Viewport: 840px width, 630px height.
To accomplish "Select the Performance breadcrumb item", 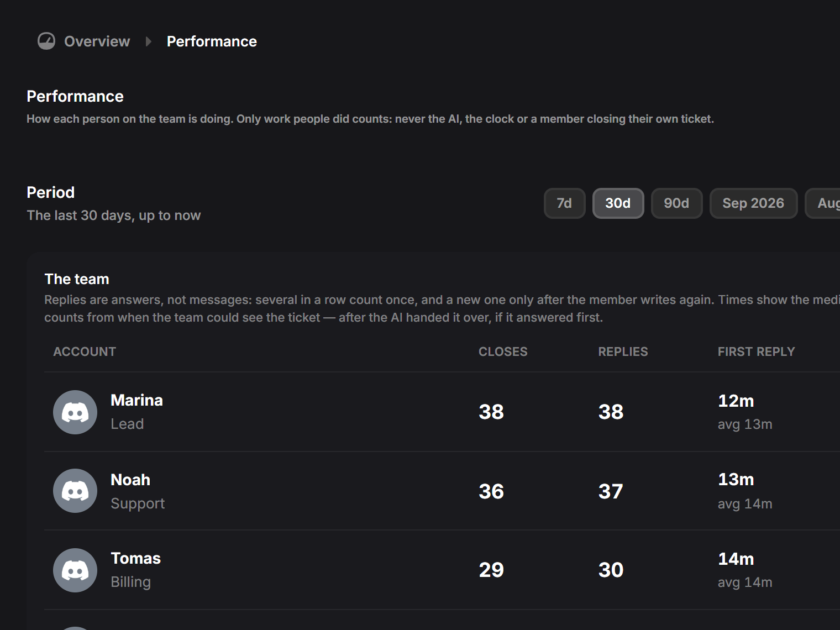I will tap(212, 41).
